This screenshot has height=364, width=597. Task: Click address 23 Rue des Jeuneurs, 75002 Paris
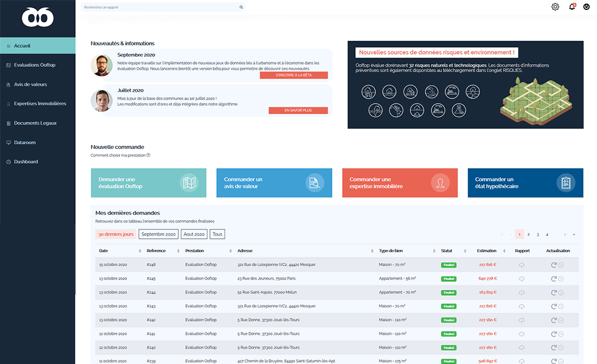click(x=266, y=278)
